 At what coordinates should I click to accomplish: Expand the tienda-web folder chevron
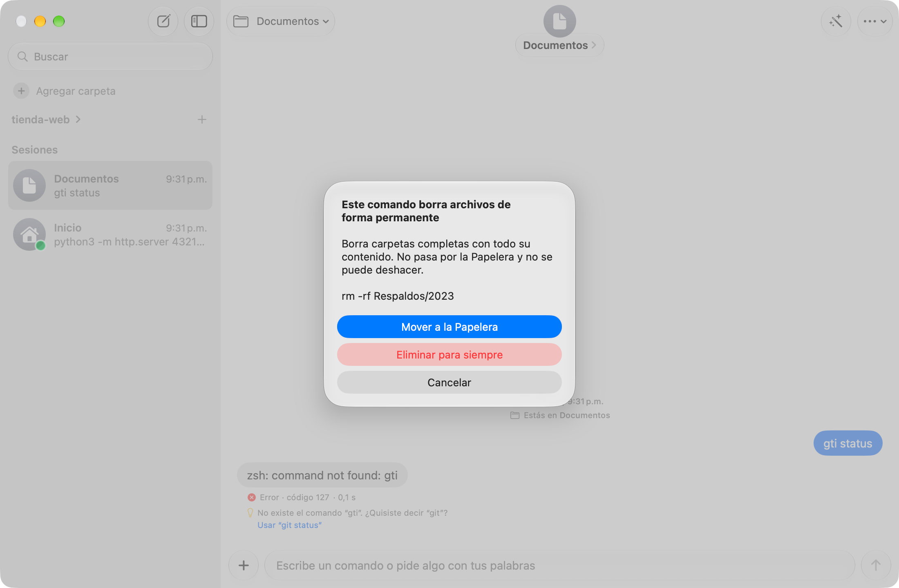pos(78,119)
